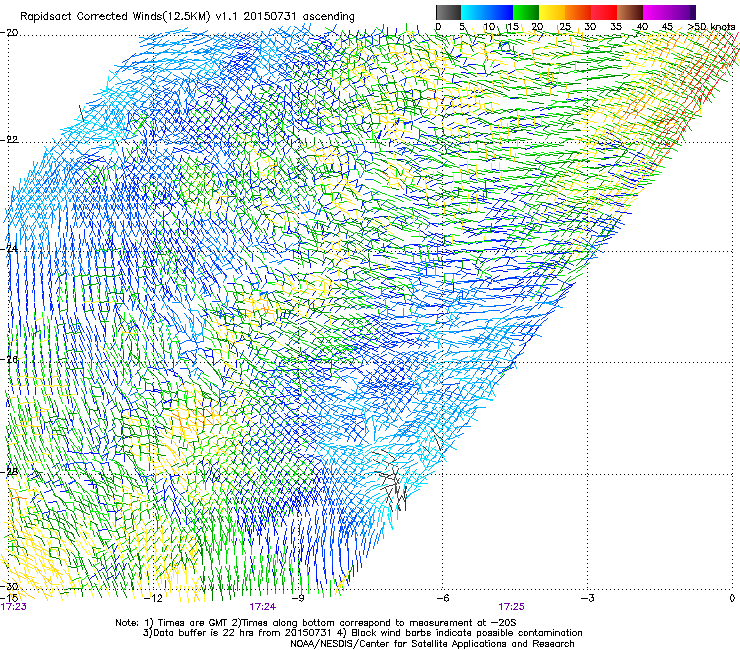Click the '0' longitude label at bottom right
The image size is (740, 650).
coord(732,598)
